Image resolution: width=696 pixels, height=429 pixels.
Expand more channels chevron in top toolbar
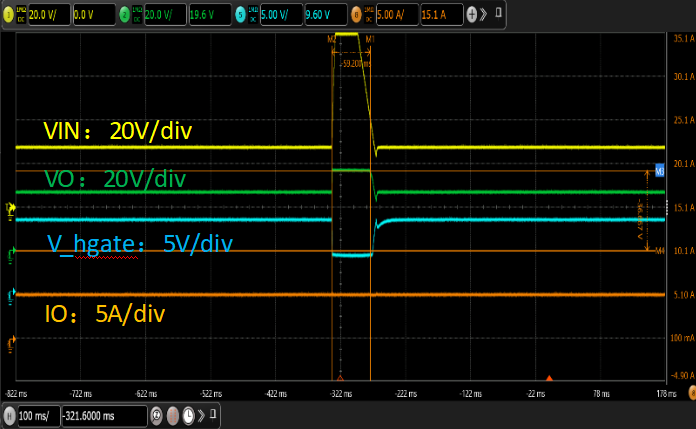(x=484, y=15)
